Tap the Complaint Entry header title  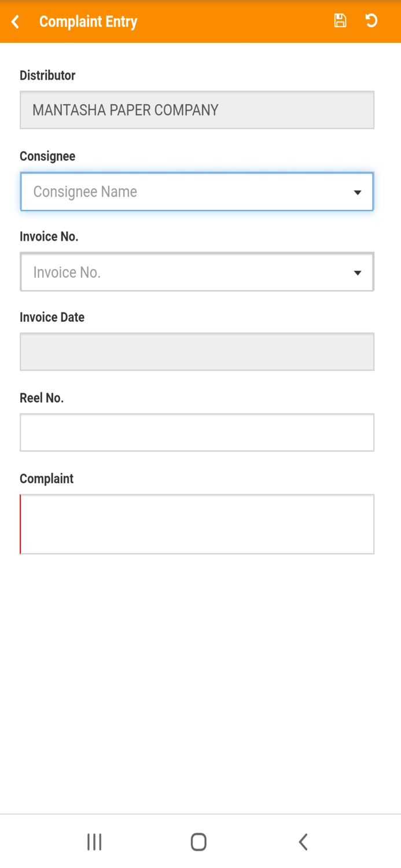click(x=88, y=21)
